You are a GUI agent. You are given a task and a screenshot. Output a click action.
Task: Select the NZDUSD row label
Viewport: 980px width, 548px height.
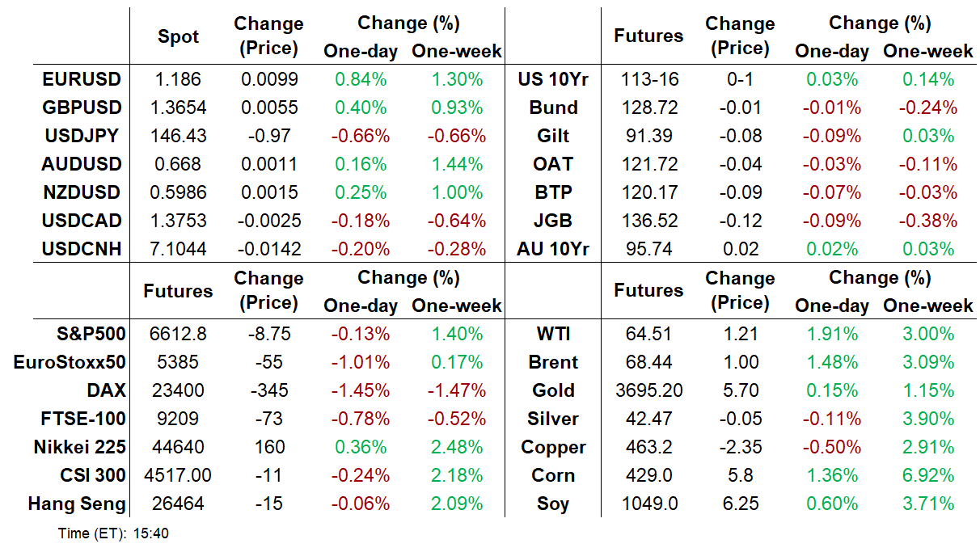pyautogui.click(x=81, y=192)
